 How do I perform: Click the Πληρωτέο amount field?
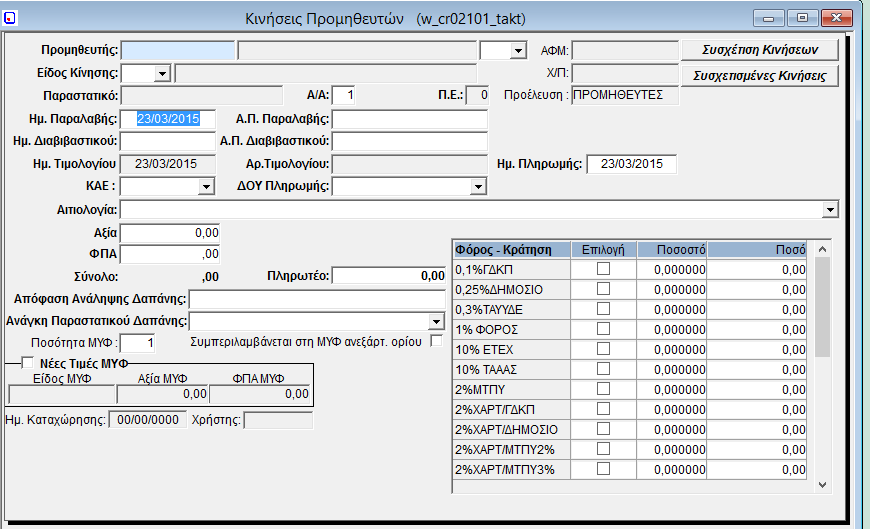tap(389, 275)
